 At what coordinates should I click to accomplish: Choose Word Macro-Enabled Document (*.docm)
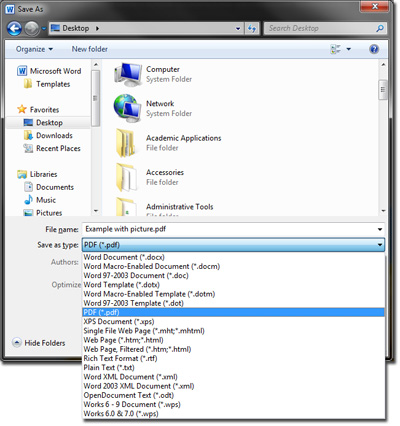(233, 266)
